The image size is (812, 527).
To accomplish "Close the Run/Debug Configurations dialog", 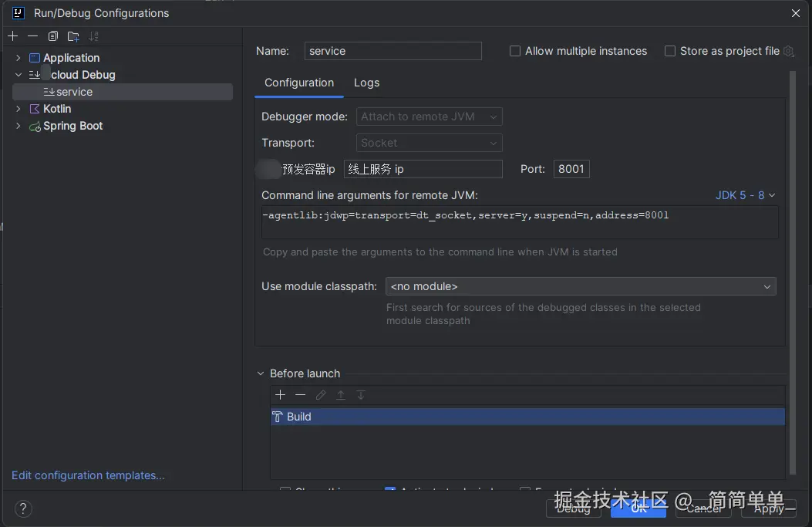I will pyautogui.click(x=796, y=13).
